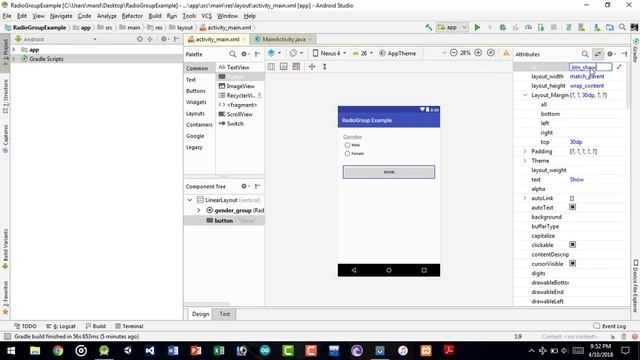
Task: Select the Widgets palette category
Action: [196, 102]
